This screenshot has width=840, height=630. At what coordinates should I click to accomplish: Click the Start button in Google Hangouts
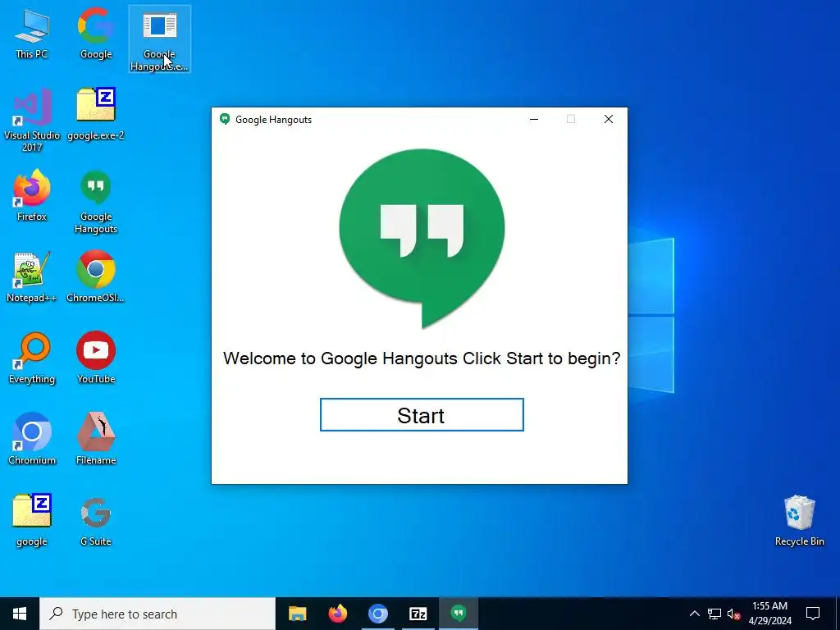(422, 414)
